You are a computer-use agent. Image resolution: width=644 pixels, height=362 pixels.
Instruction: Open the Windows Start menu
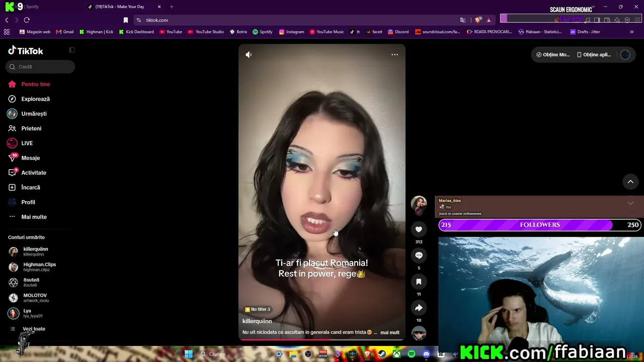[x=189, y=354]
